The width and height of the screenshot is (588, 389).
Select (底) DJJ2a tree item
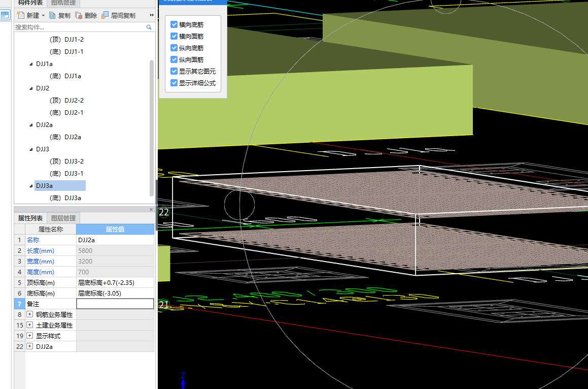65,137
